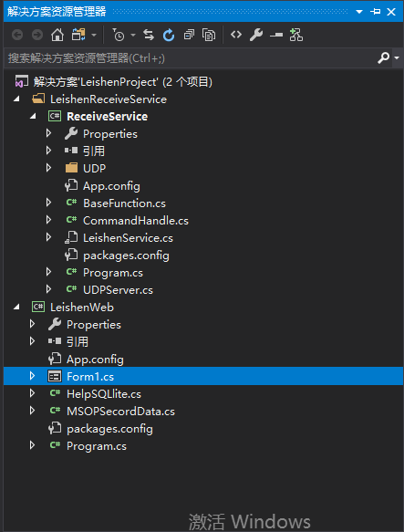Select the LeishenService.cs file
Image resolution: width=404 pixels, height=532 pixels.
coord(128,238)
